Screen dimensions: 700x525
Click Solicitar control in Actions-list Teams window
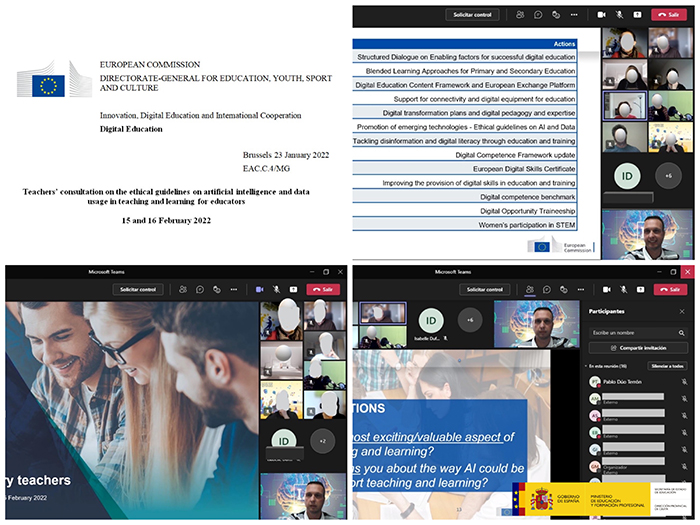coord(472,15)
